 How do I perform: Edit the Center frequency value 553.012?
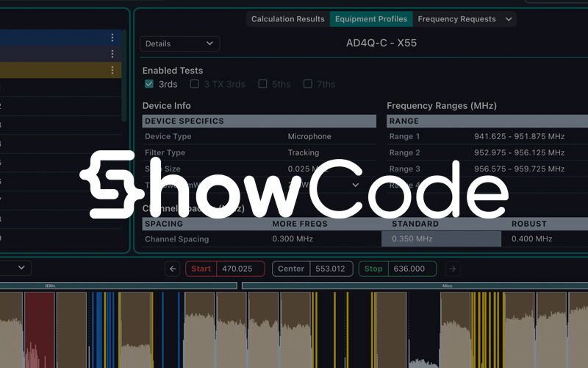331,269
